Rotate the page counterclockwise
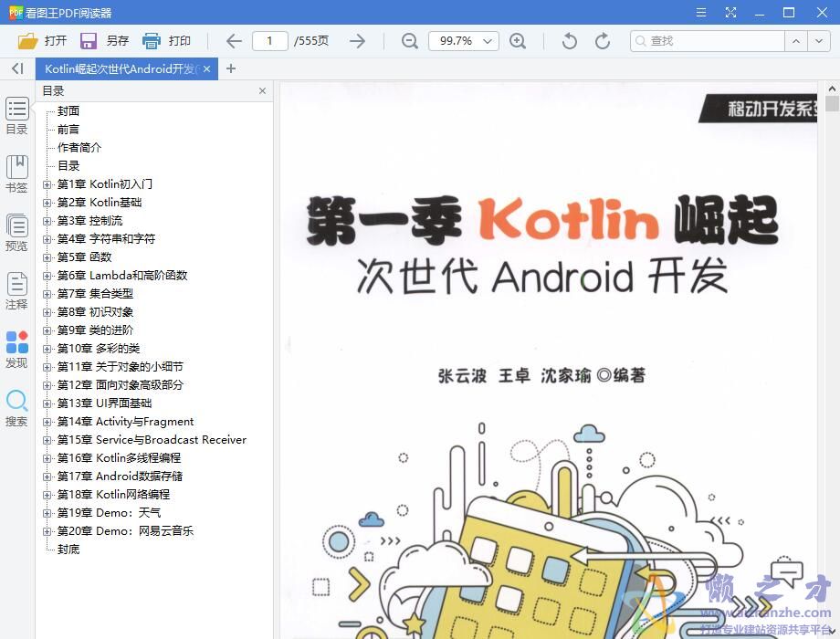The width and height of the screenshot is (840, 639). (x=570, y=41)
